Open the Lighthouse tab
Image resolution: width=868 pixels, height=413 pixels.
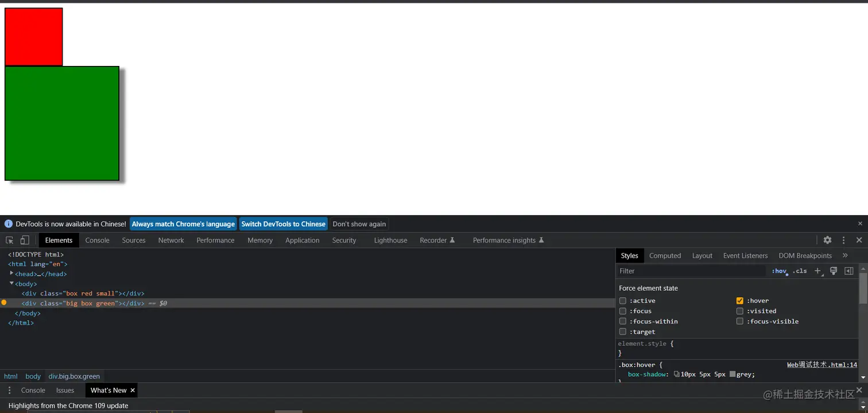(x=390, y=240)
